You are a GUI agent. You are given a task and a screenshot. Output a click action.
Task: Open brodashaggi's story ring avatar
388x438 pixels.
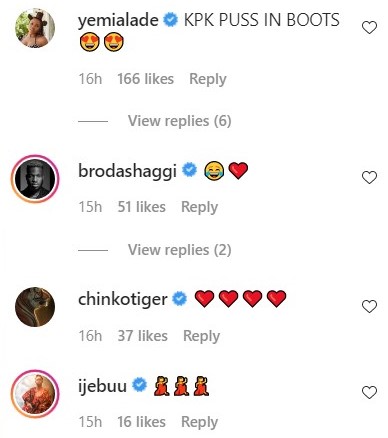click(x=35, y=179)
